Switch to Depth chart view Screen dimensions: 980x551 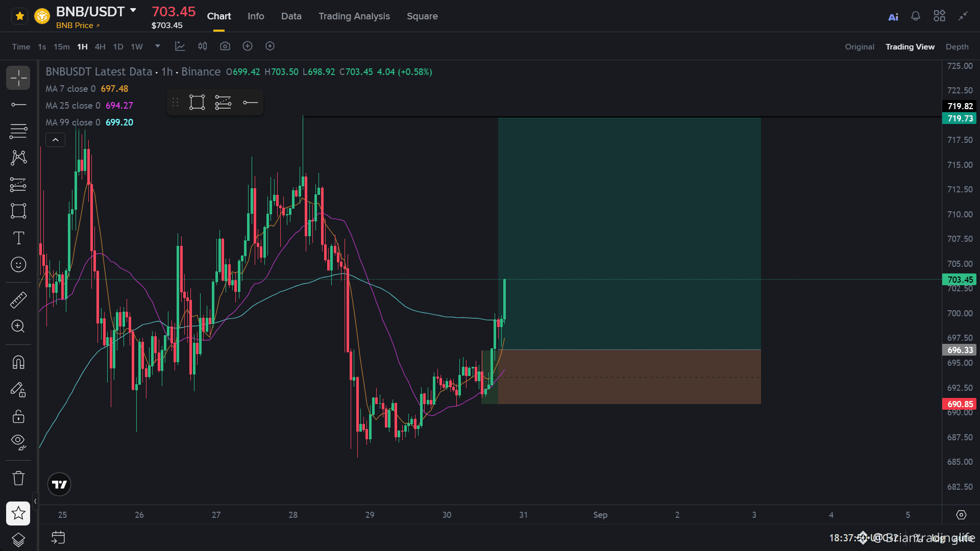point(957,47)
